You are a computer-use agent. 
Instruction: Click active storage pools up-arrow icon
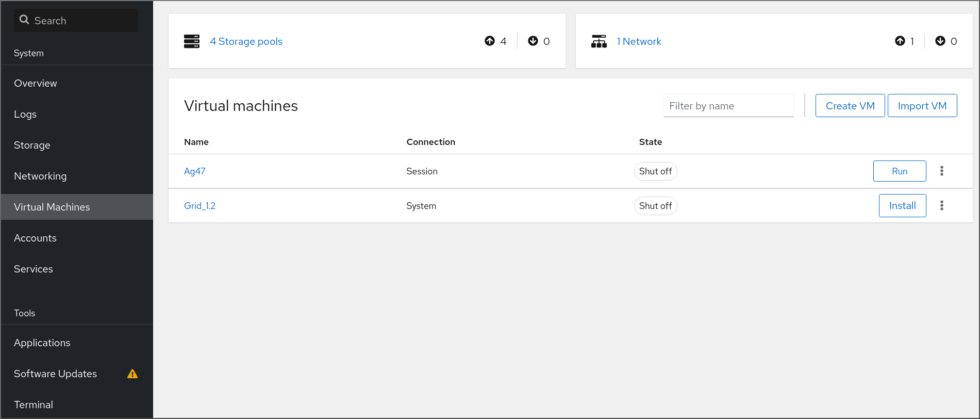pyautogui.click(x=490, y=41)
